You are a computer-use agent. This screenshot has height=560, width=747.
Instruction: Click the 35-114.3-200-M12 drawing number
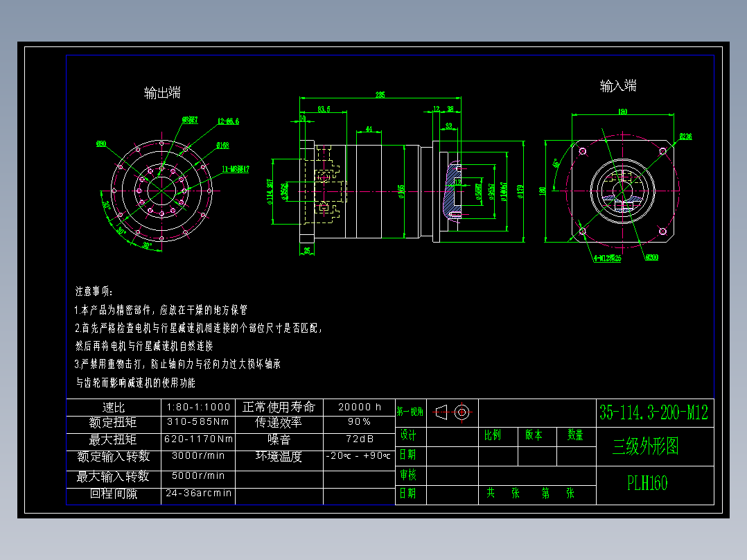[x=654, y=411]
